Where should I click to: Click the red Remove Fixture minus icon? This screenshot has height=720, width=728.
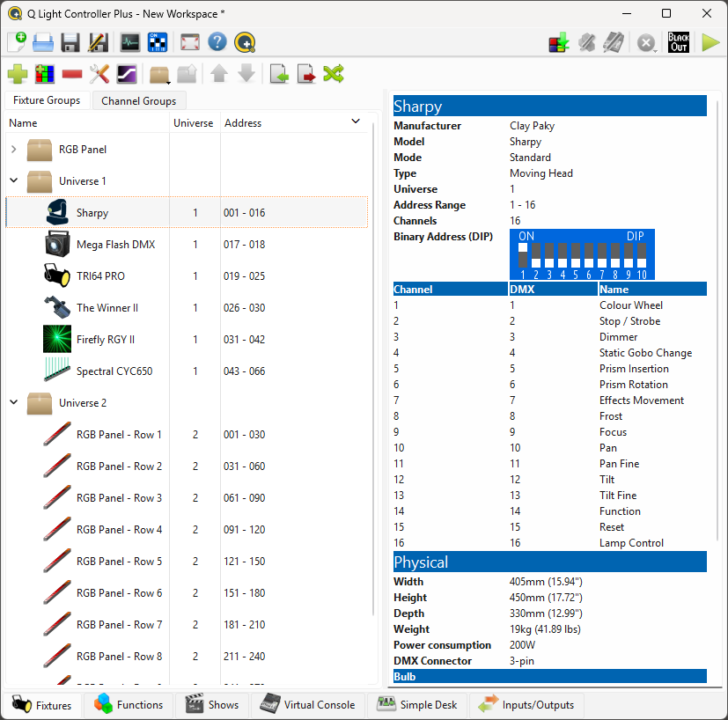72,75
